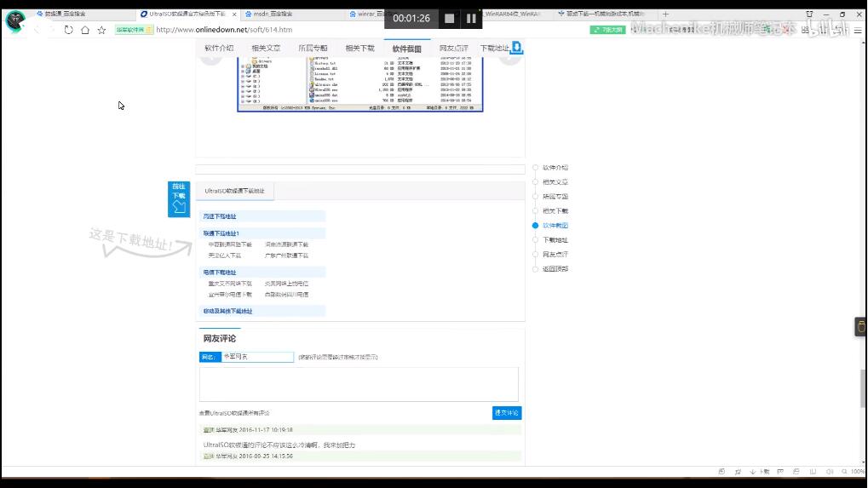Click the 电信下载地址 header

[262, 273]
